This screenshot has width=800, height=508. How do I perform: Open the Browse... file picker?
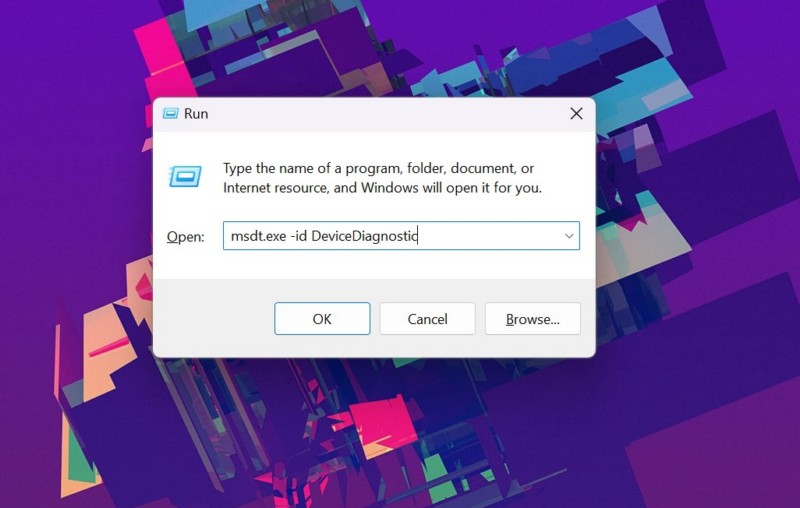[x=533, y=319]
